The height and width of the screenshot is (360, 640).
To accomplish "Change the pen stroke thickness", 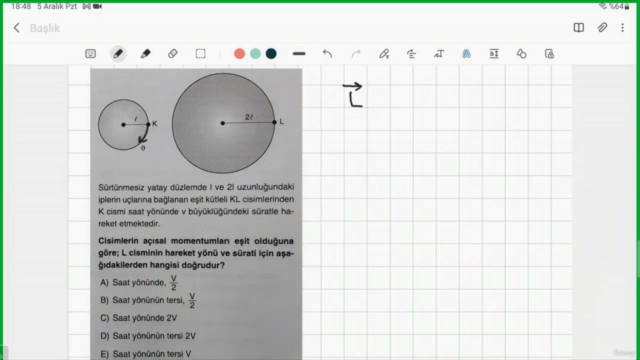I will pyautogui.click(x=299, y=53).
